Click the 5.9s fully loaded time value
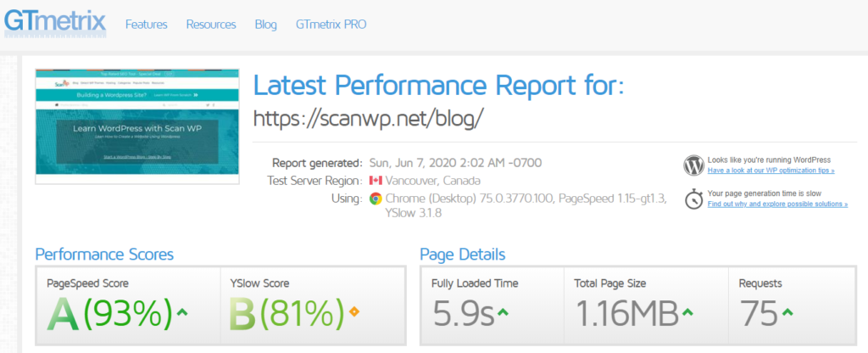868x353 pixels. tap(464, 314)
